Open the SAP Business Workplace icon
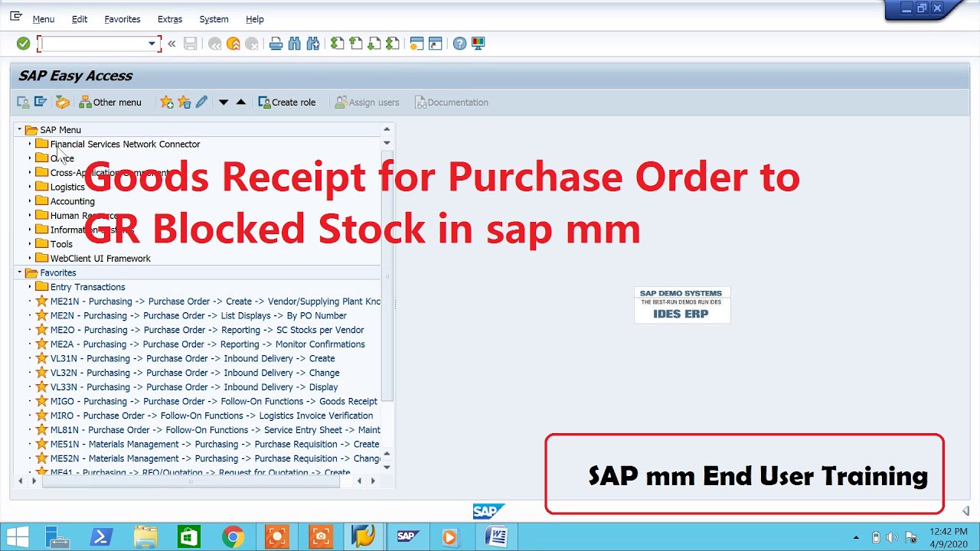Viewport: 980px width, 551px height. [x=62, y=102]
